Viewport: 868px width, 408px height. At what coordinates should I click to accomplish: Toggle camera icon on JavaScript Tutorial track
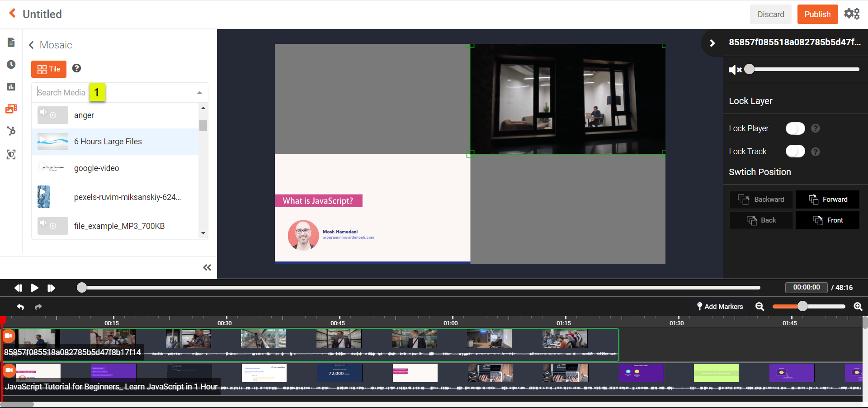(9, 370)
